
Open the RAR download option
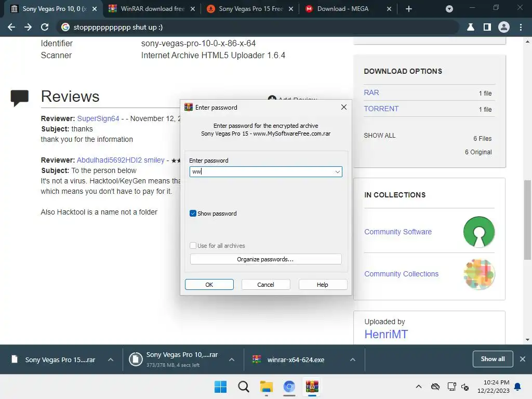[x=371, y=92]
